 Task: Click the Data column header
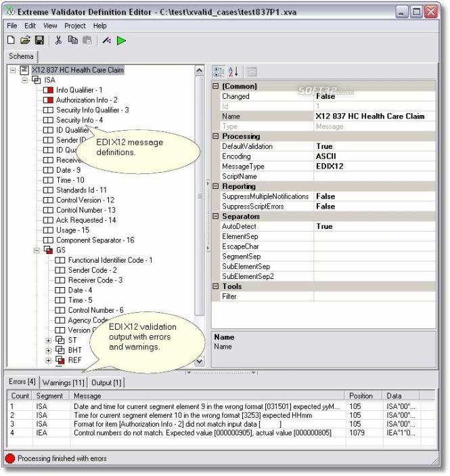point(401,396)
